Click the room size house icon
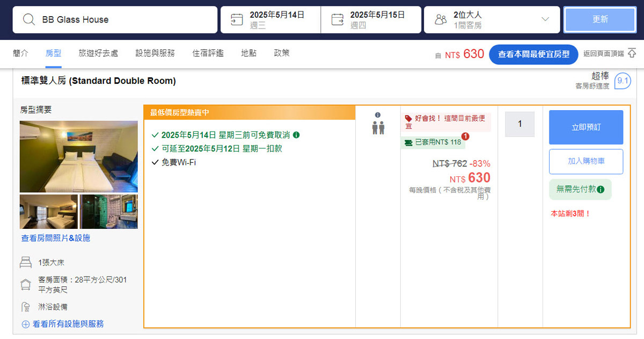Viewport: 644px width, 339px height. click(26, 285)
